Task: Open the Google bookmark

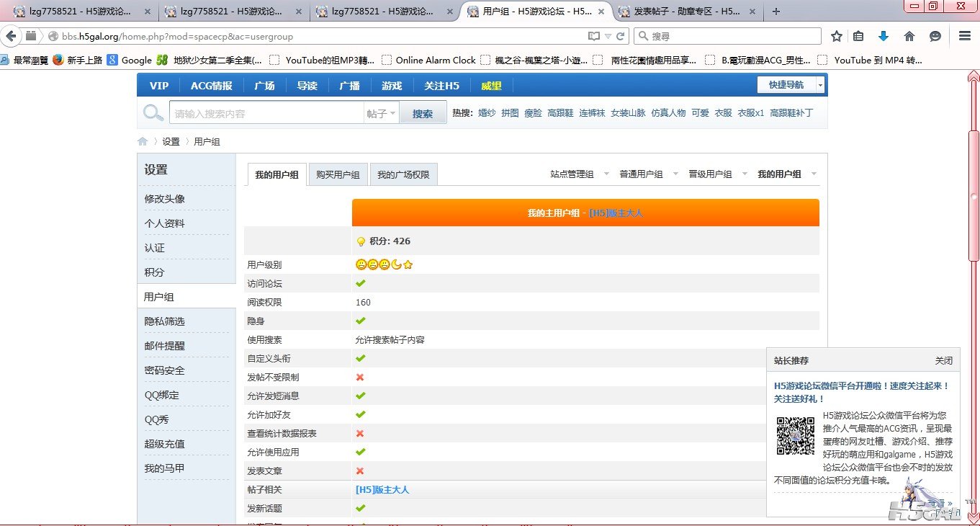Action: tap(130, 60)
